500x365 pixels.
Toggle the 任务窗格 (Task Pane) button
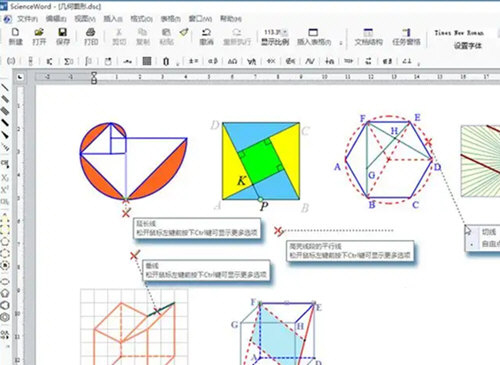click(406, 37)
